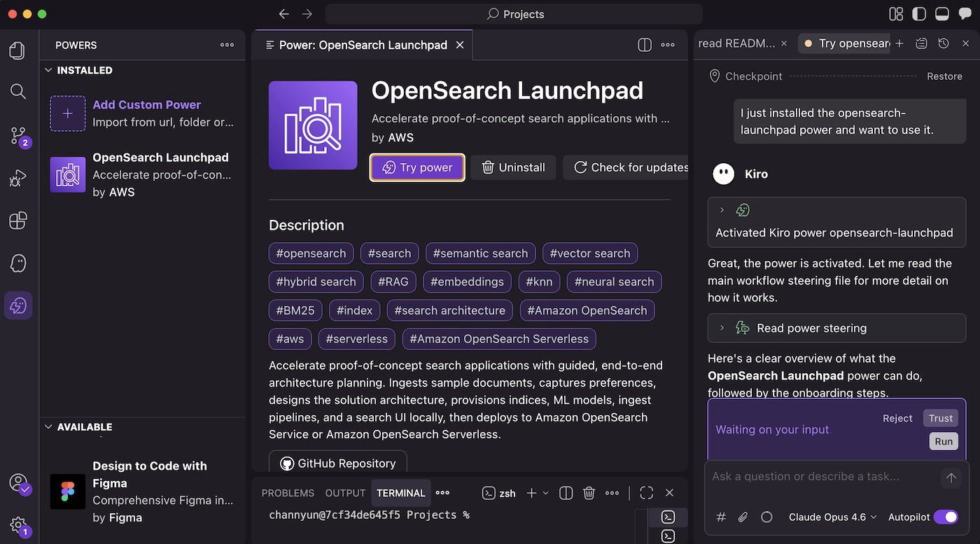Open editor more actions ellipsis beside split icon
Viewport: 980px width, 544px height.
(668, 45)
